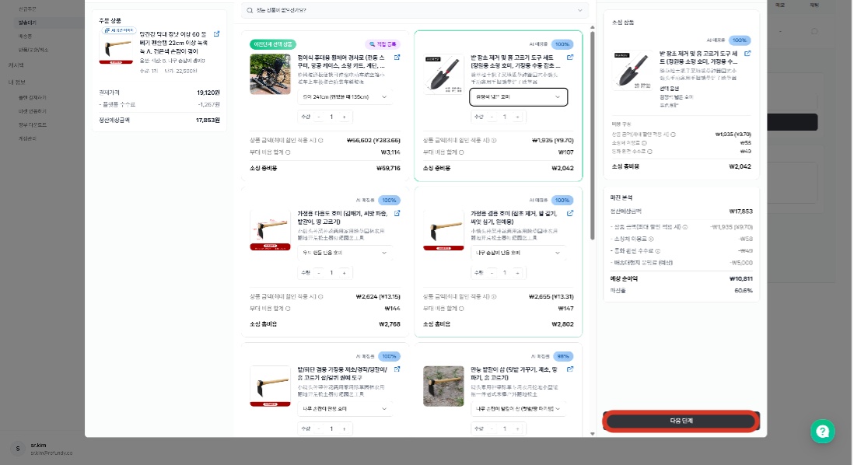Click info icon next to -₩58 fee in margin analysis
The width and height of the screenshot is (868, 465).
(x=651, y=239)
